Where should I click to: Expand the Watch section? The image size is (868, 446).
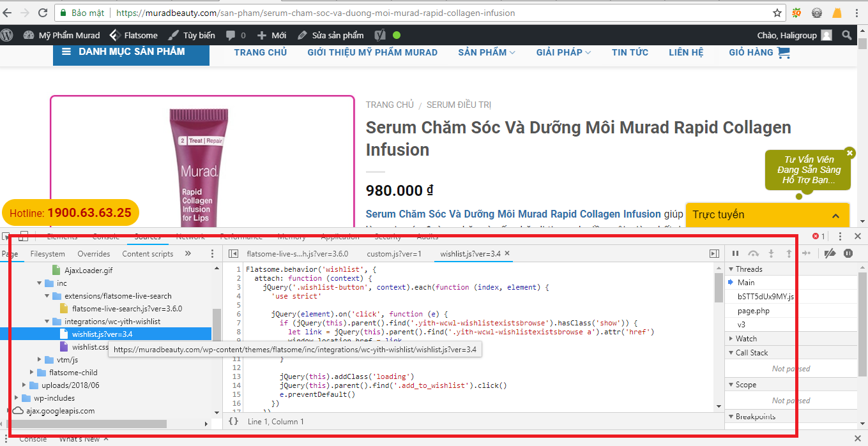731,339
